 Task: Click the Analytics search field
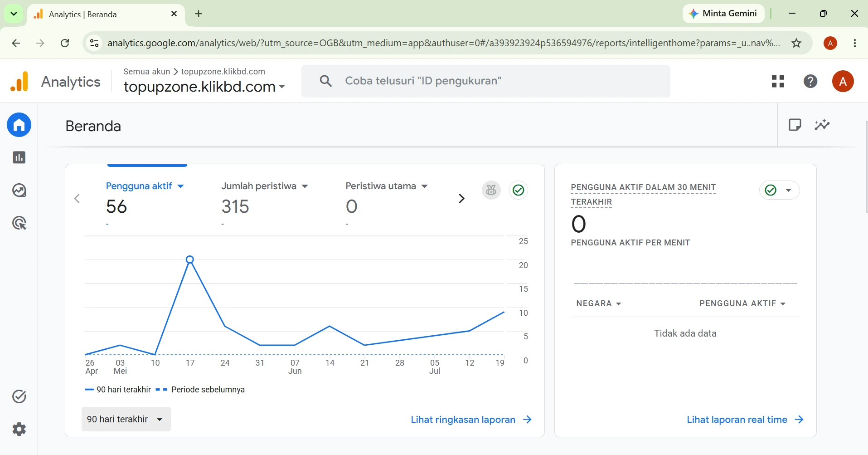486,81
